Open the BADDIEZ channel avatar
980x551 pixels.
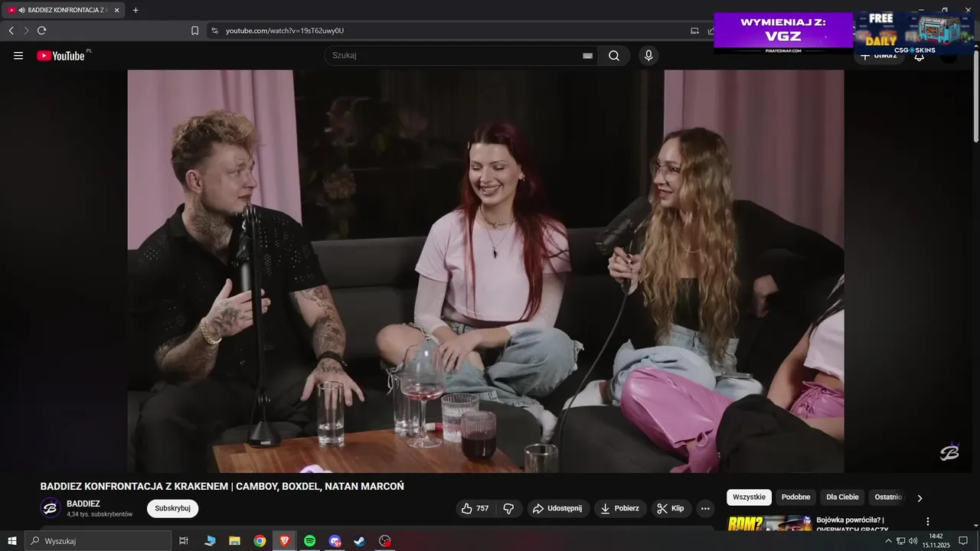point(51,508)
